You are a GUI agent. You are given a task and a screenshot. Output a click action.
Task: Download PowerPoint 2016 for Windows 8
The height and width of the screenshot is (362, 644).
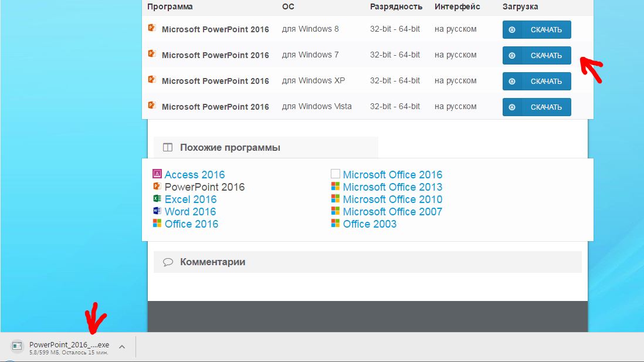[x=537, y=30]
